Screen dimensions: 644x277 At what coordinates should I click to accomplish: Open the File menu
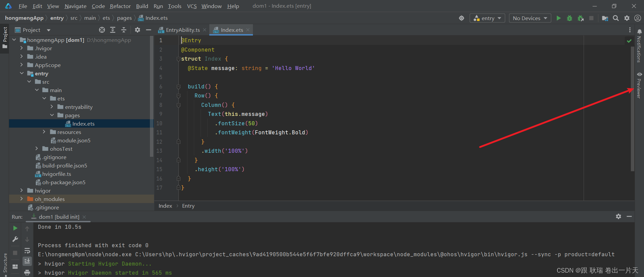coord(23,6)
